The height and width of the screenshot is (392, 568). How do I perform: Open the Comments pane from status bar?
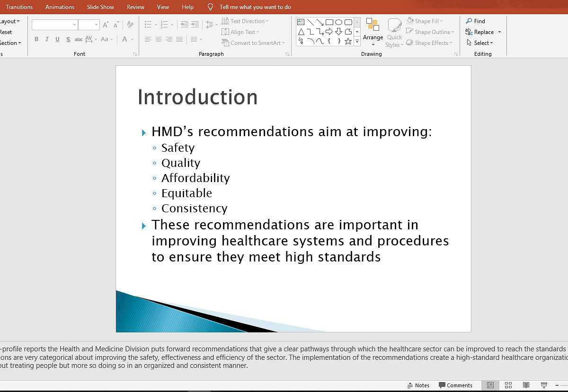pyautogui.click(x=456, y=385)
